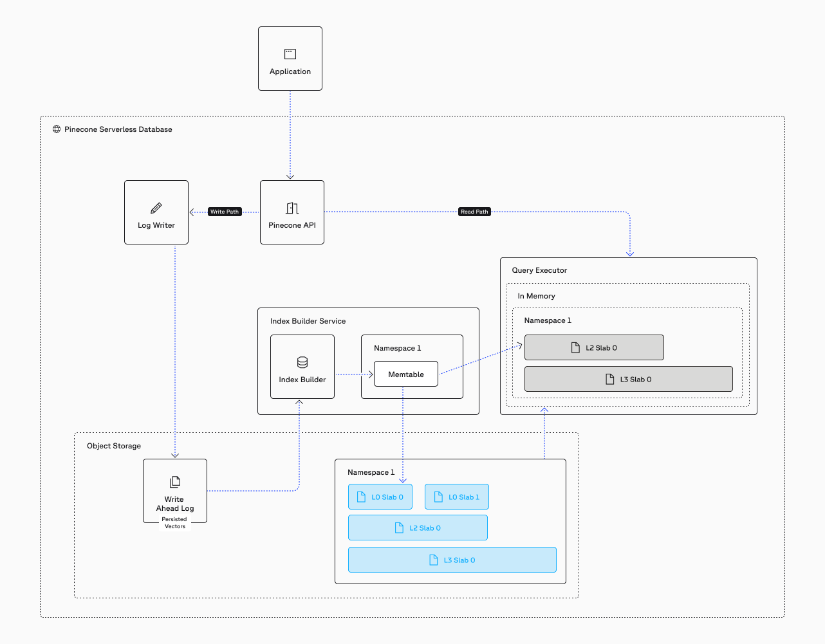The image size is (825, 644).
Task: Click the Write Ahead Log documents icon
Action: [x=175, y=482]
